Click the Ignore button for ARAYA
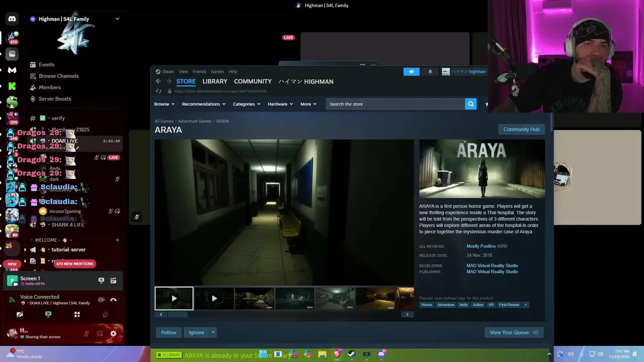The height and width of the screenshot is (362, 644). click(196, 332)
